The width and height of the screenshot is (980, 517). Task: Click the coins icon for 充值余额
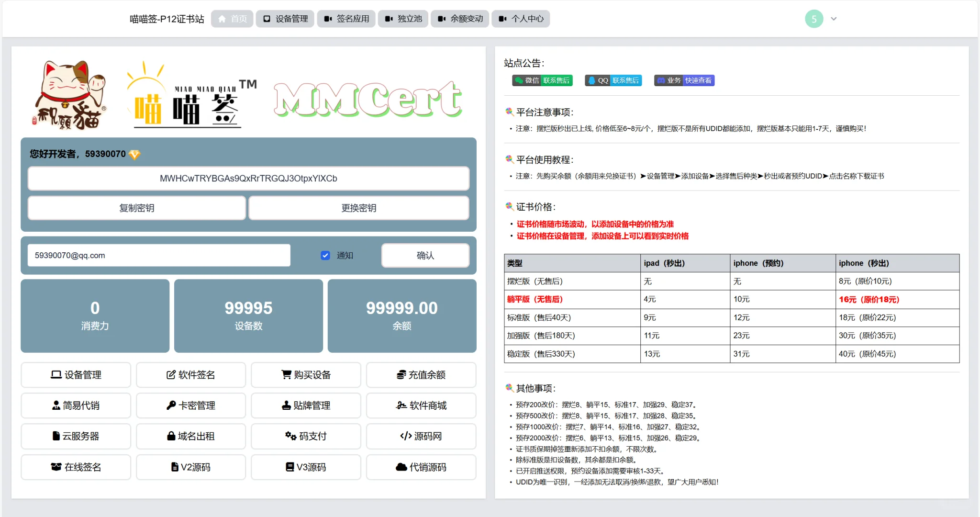[401, 375]
